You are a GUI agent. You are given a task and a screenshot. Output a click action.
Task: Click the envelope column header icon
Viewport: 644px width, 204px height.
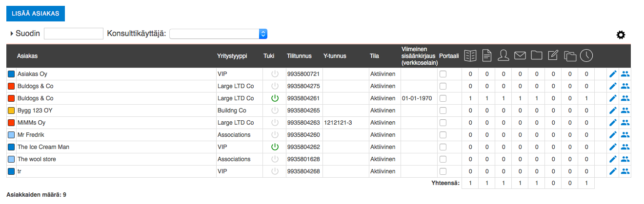point(520,56)
